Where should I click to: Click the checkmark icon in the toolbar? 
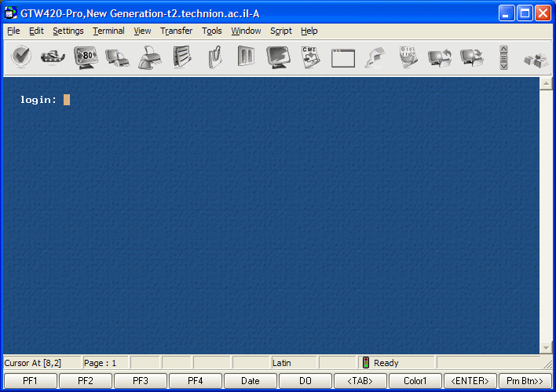[x=21, y=57]
